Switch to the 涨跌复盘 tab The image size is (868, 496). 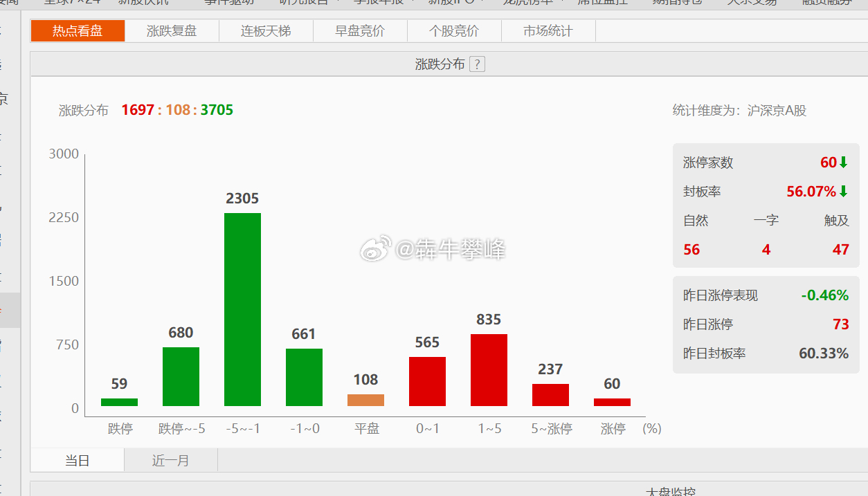172,31
